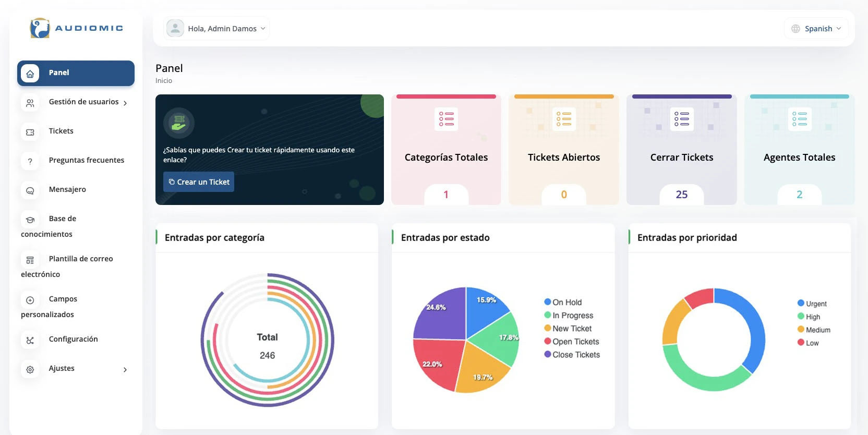868x435 pixels.
Task: Select Panel in the sidebar
Action: coord(76,73)
